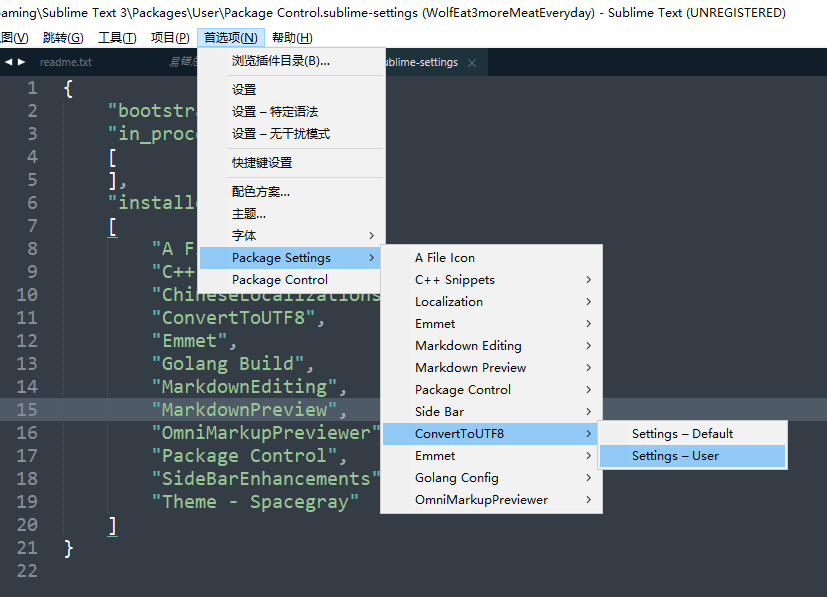Expand the ConvertToUTF8 submenu
The image size is (827, 597).
point(491,434)
